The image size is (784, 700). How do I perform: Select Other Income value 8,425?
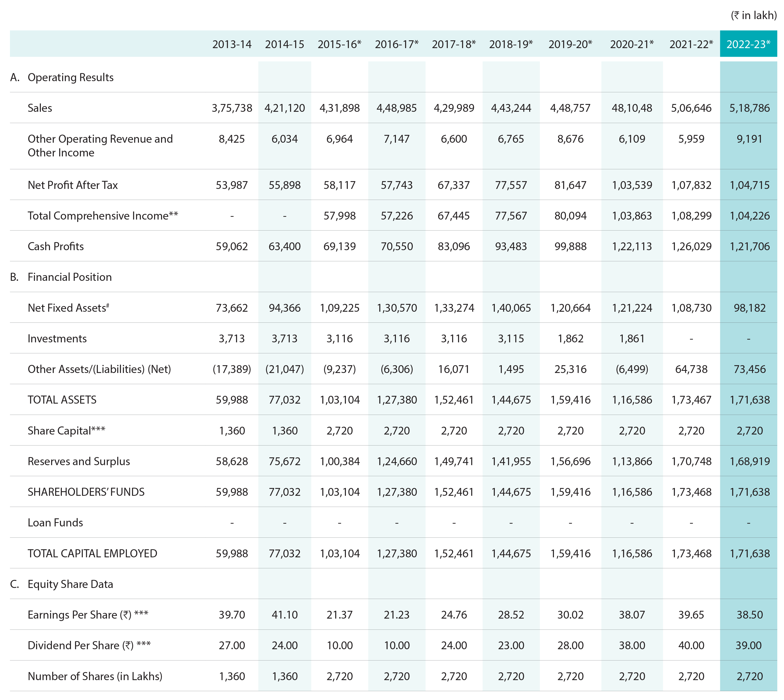[232, 139]
